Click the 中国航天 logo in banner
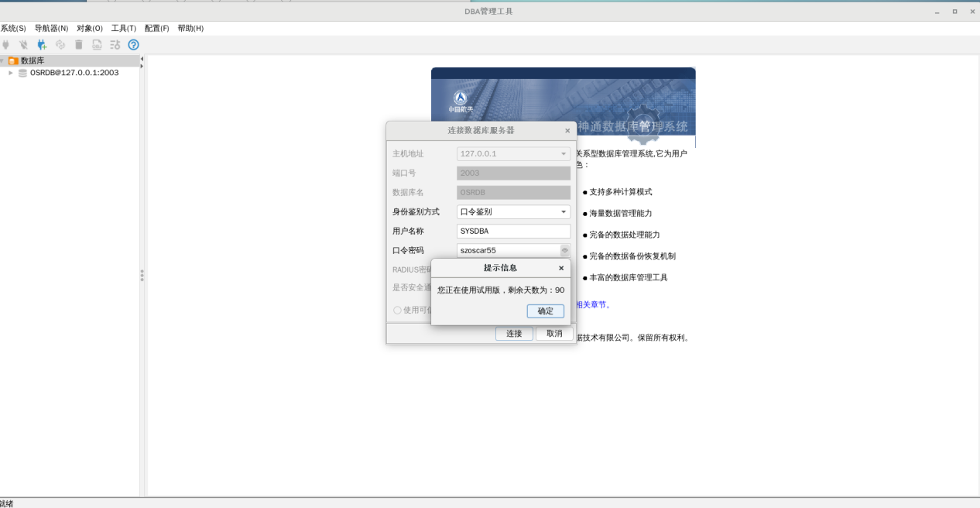This screenshot has width=980, height=508. click(460, 101)
